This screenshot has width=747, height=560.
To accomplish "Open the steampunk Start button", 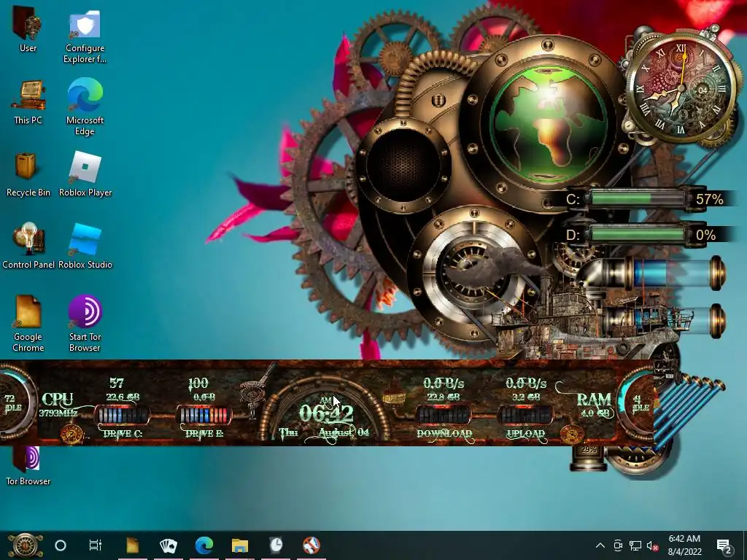I will click(25, 545).
